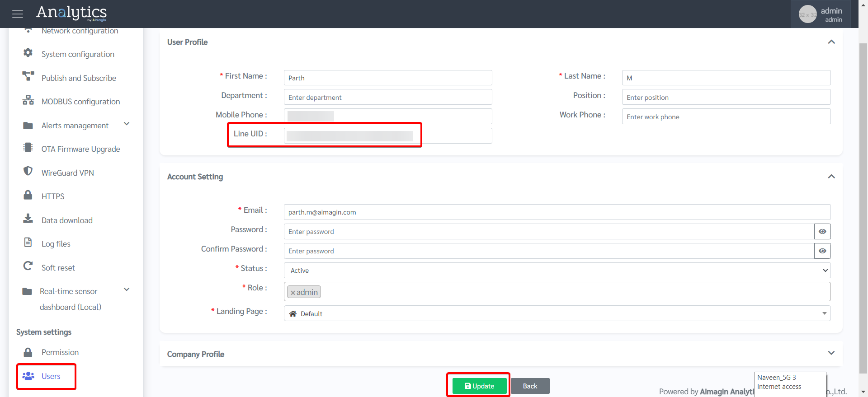
Task: Collapse the User Profile section
Action: click(831, 42)
